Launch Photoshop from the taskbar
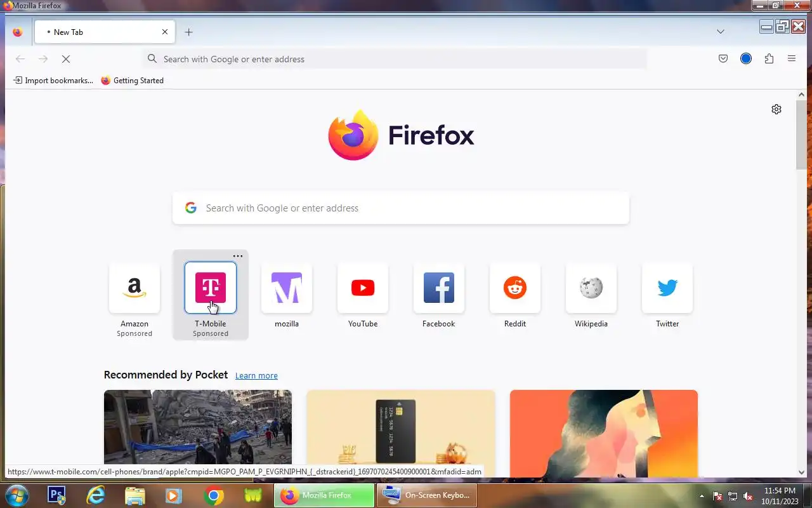The width and height of the screenshot is (812, 508). [x=56, y=495]
